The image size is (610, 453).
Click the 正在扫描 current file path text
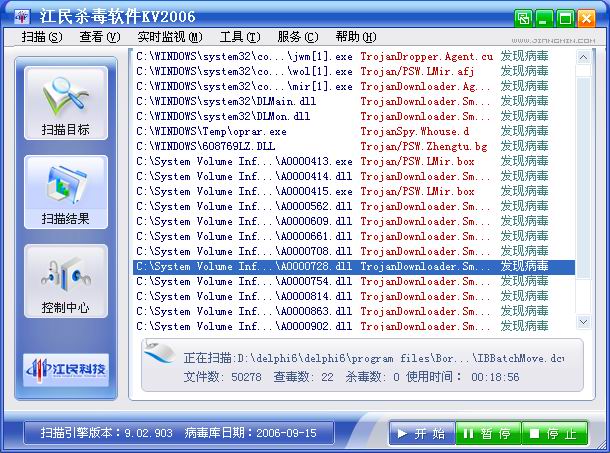pyautogui.click(x=373, y=358)
